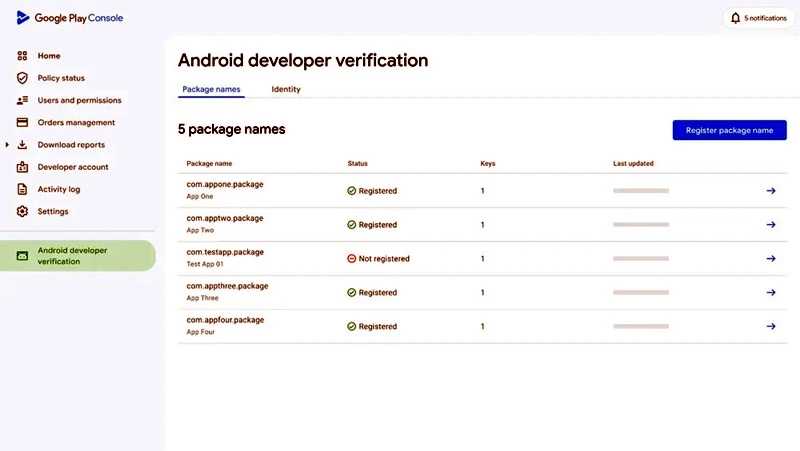Viewport: 800px width, 451px height.
Task: Select Android developer verification menu item
Action: pos(78,256)
